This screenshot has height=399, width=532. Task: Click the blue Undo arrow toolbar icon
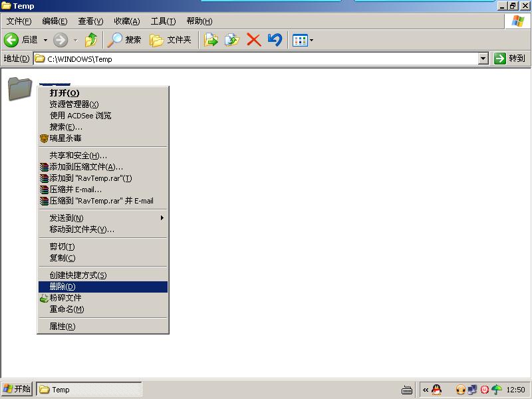pyautogui.click(x=275, y=40)
